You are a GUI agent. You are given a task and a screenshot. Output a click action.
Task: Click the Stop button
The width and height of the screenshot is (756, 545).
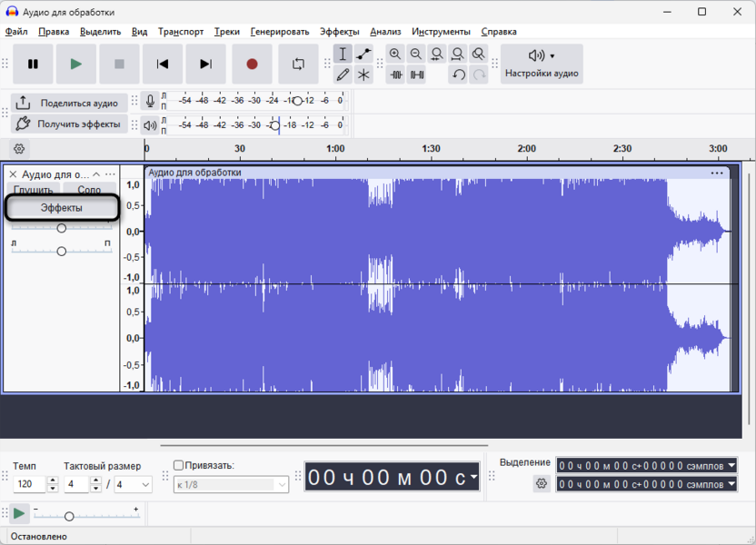(x=119, y=64)
